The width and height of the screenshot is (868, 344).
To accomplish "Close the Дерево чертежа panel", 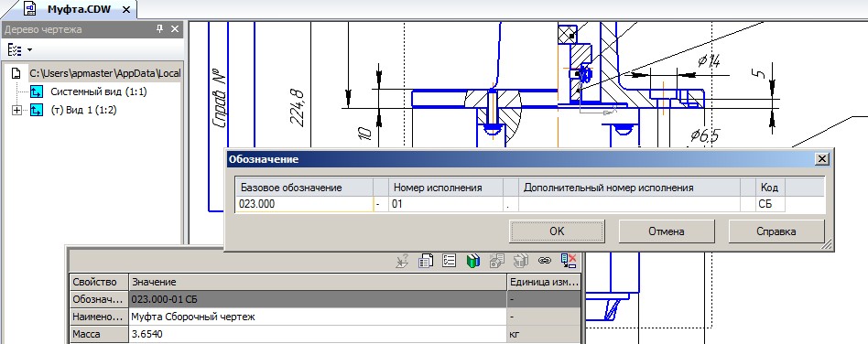I will (x=174, y=28).
